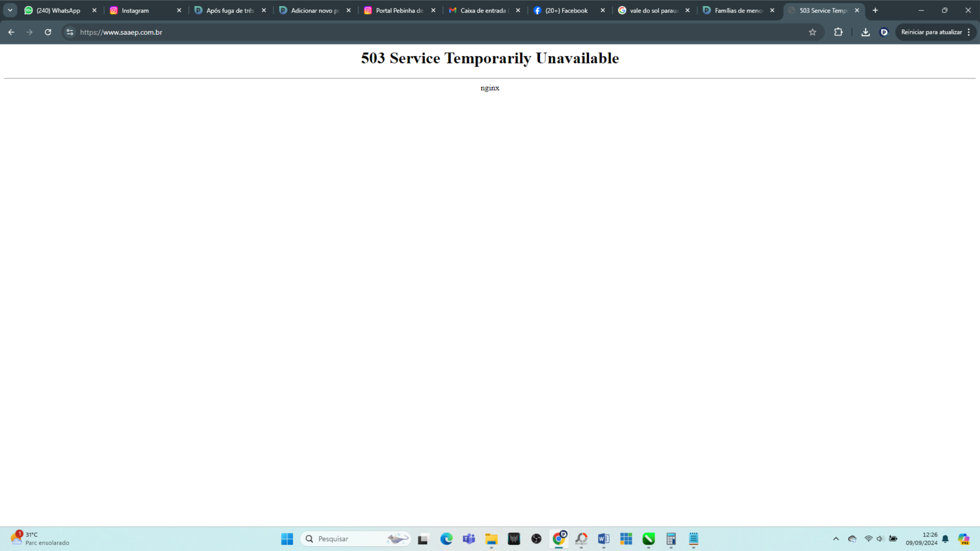Open Chrome three-dot menu
980x551 pixels.
pos(969,32)
